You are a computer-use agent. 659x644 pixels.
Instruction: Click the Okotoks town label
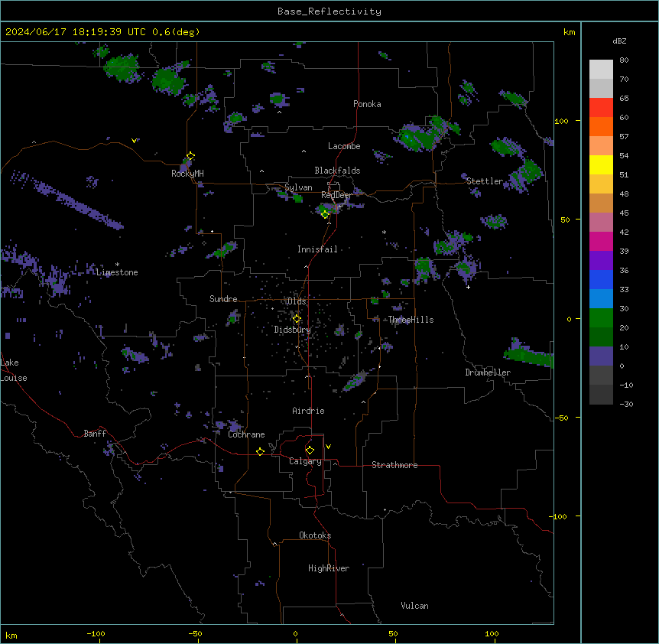pos(315,535)
